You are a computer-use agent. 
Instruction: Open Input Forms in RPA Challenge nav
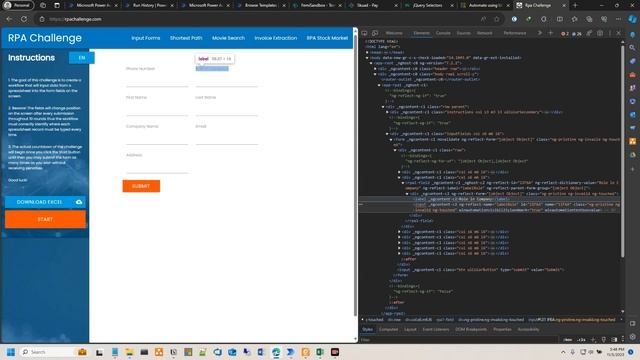(146, 38)
